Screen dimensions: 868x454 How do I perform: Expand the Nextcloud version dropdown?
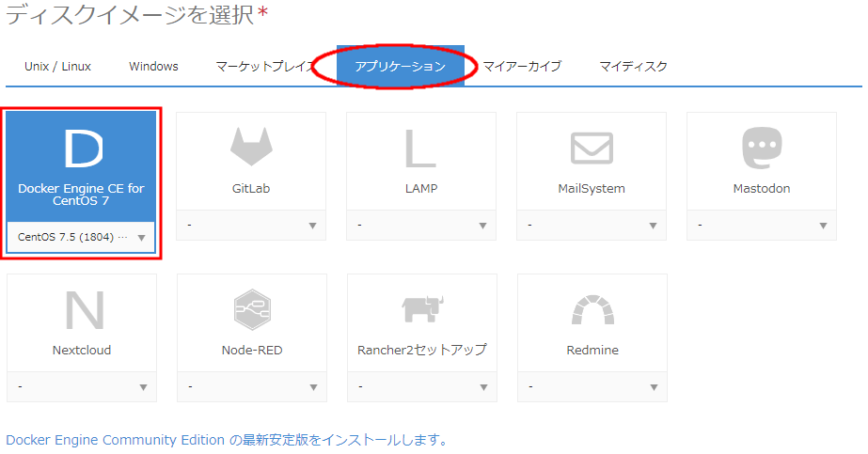coord(82,386)
